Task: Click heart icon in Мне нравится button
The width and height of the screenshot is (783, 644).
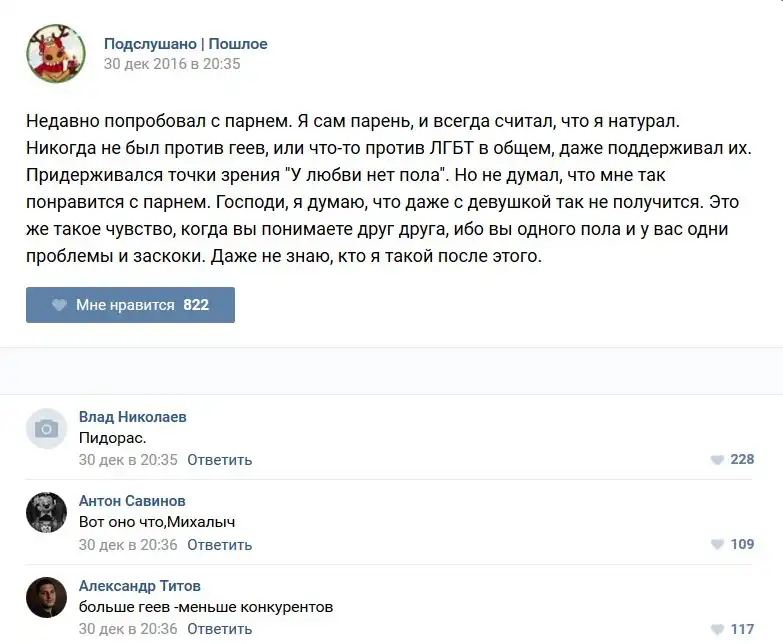Action: pyautogui.click(x=59, y=305)
